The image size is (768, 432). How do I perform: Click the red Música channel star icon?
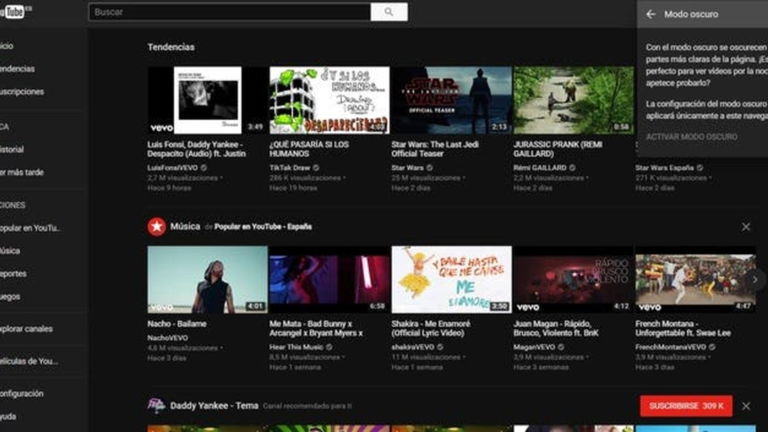(x=157, y=226)
